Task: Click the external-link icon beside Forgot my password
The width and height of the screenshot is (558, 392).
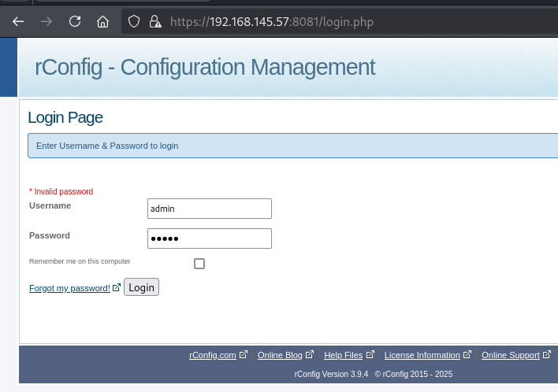Action: click(117, 287)
